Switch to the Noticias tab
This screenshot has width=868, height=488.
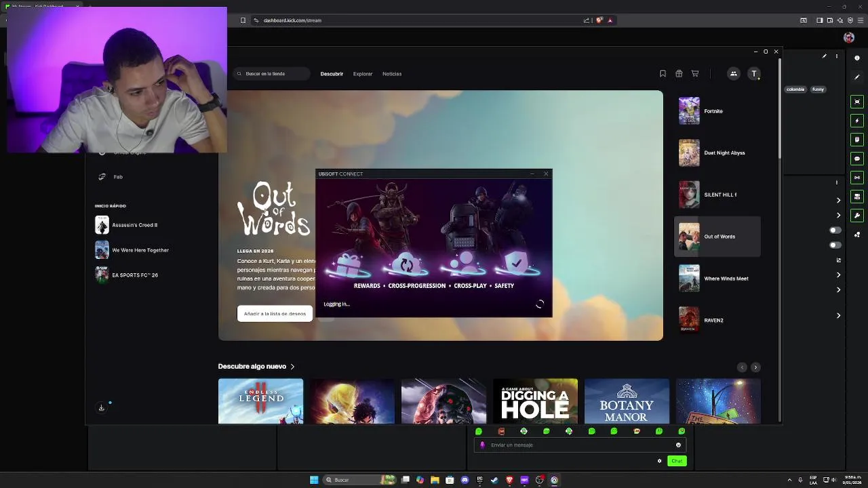[392, 74]
